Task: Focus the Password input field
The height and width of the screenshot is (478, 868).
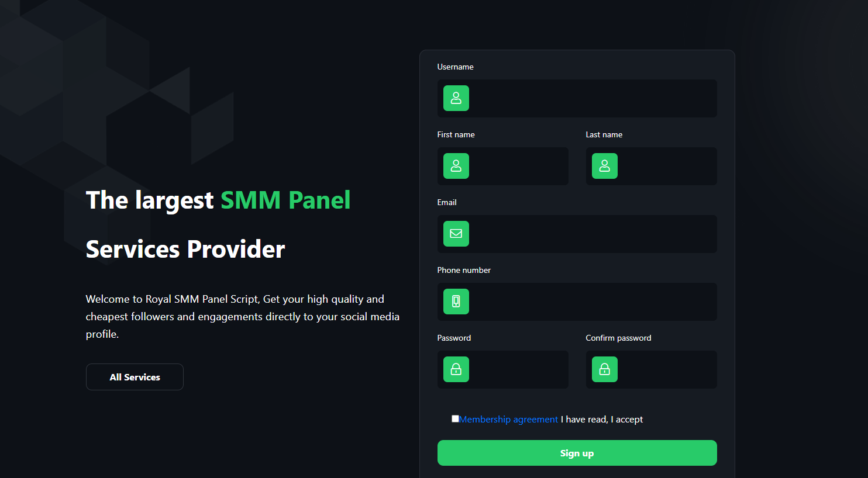Action: pyautogui.click(x=518, y=369)
